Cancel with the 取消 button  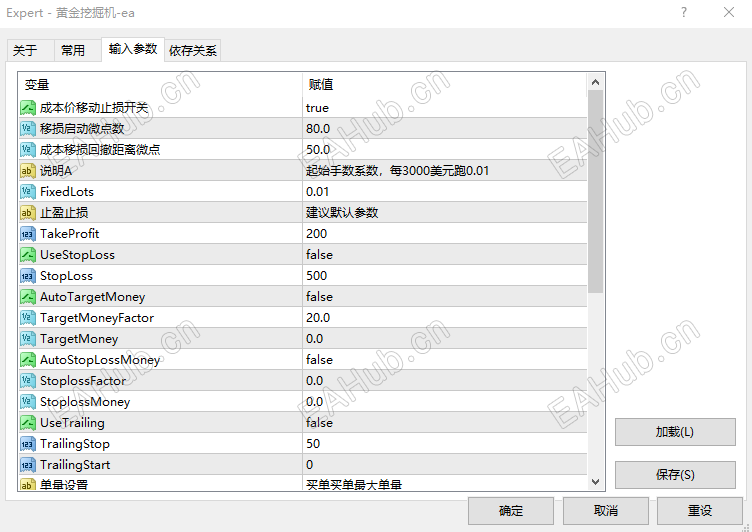[606, 511]
